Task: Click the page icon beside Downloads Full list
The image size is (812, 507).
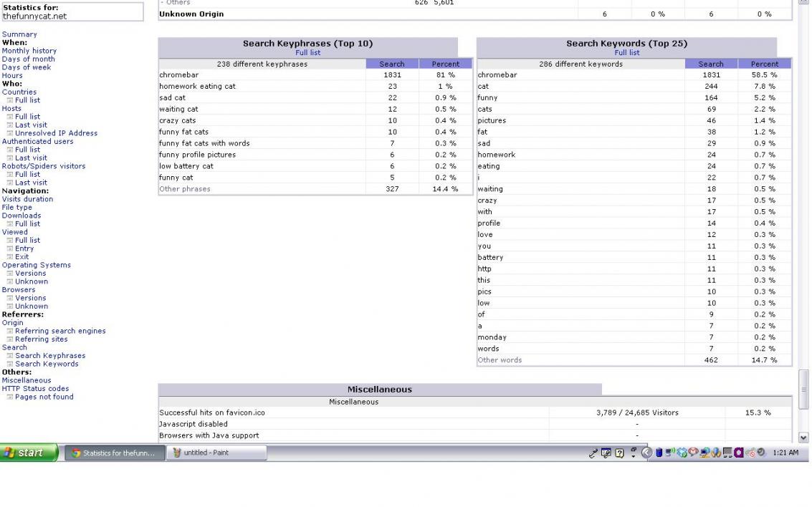Action: point(10,224)
